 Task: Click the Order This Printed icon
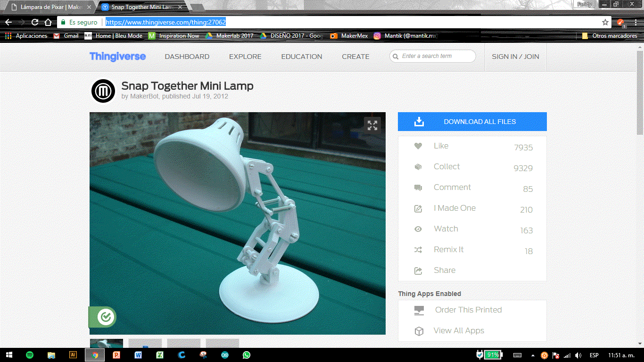[x=418, y=310]
